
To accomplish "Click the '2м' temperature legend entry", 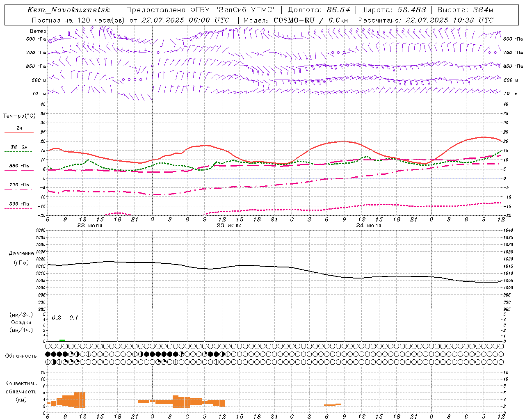I will [x=19, y=128].
